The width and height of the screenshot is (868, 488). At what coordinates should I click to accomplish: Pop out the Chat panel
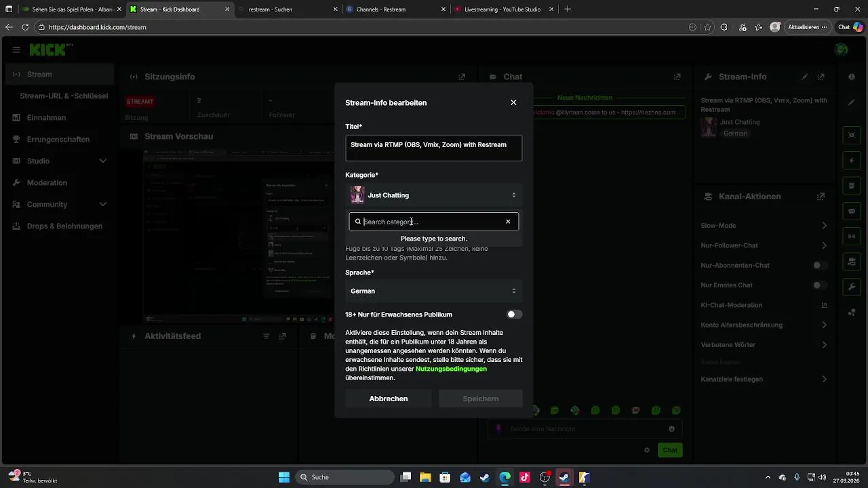click(677, 77)
